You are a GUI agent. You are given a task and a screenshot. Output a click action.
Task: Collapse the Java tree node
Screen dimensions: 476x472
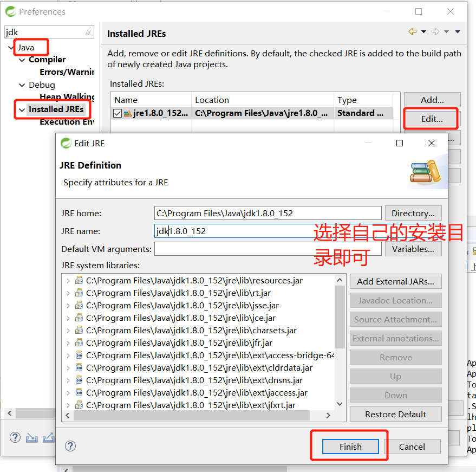click(11, 48)
